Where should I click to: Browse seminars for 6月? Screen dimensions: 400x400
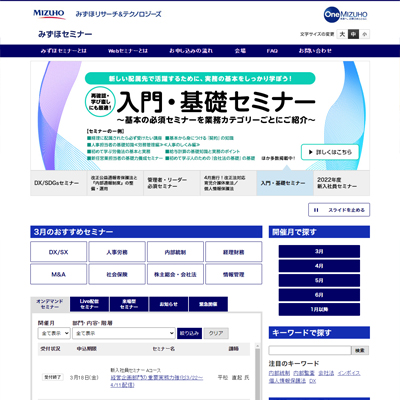click(x=319, y=295)
